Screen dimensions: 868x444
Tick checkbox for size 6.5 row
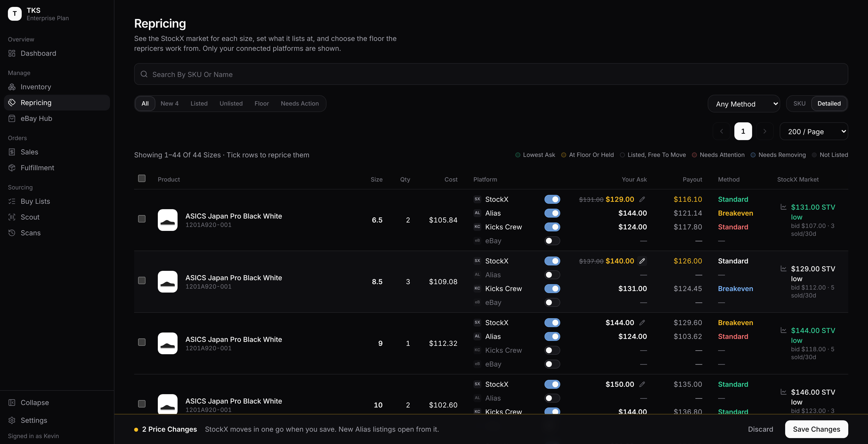142,219
